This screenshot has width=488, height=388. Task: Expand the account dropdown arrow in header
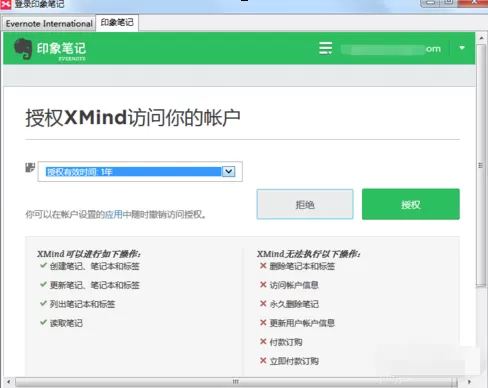click(x=462, y=48)
